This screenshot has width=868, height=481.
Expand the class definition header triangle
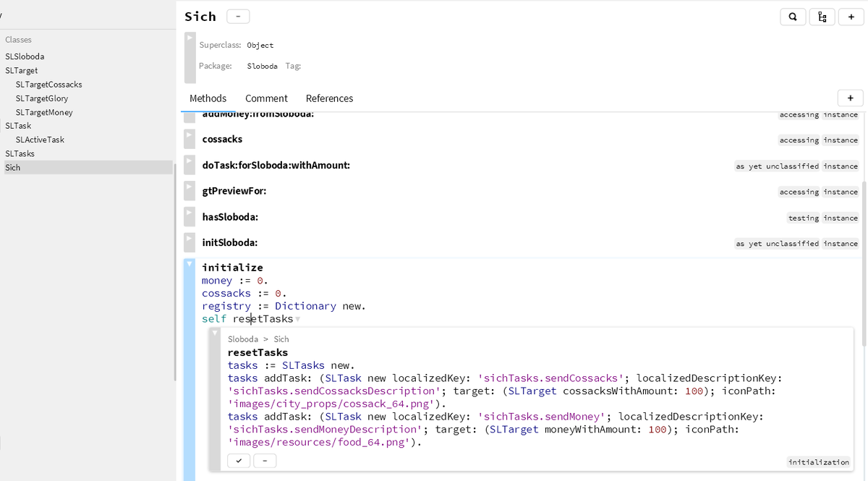[190, 37]
